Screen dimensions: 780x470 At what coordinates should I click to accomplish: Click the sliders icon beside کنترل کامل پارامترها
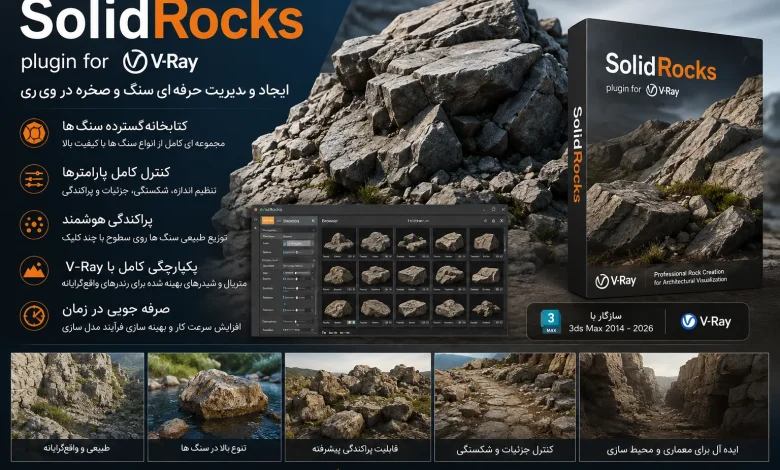tap(34, 179)
